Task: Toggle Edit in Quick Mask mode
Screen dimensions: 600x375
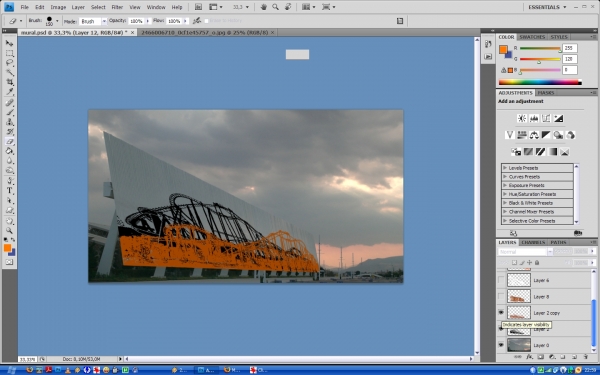Action: [10, 262]
